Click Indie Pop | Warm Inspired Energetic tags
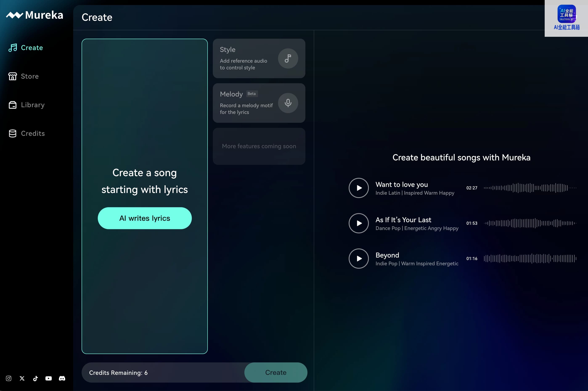The image size is (588, 391). pos(417,264)
